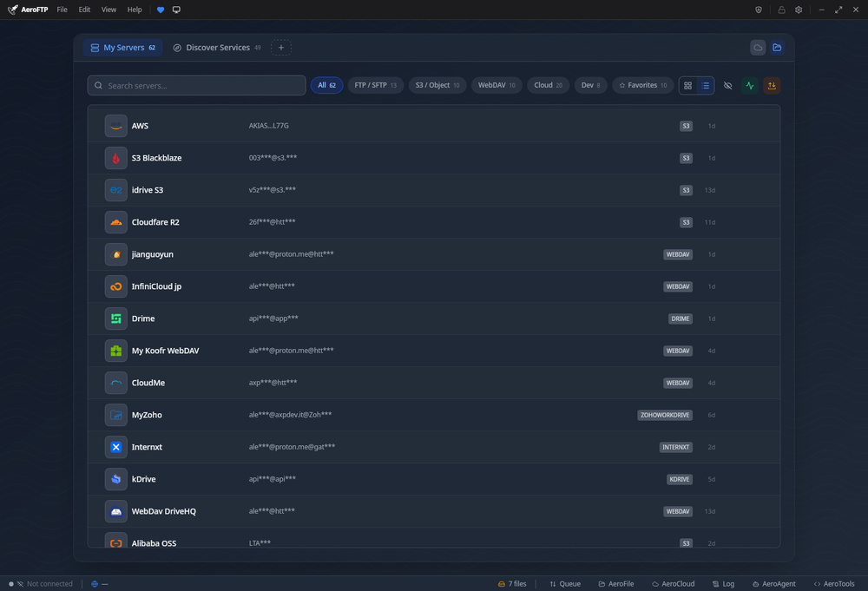Add a new tab with the plus button
Viewport: 868px width, 591px height.
coord(280,48)
